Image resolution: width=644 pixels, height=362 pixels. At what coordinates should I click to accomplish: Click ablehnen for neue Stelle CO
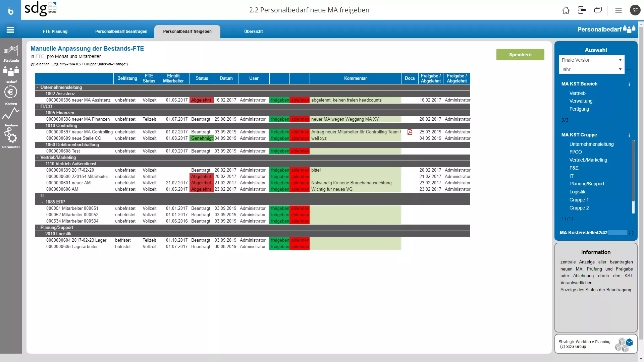[x=300, y=138]
